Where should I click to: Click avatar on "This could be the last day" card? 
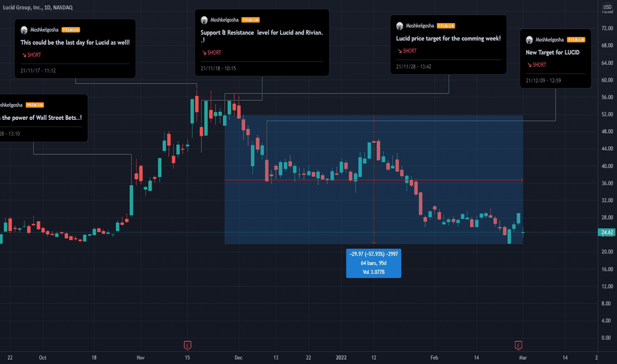pyautogui.click(x=24, y=30)
